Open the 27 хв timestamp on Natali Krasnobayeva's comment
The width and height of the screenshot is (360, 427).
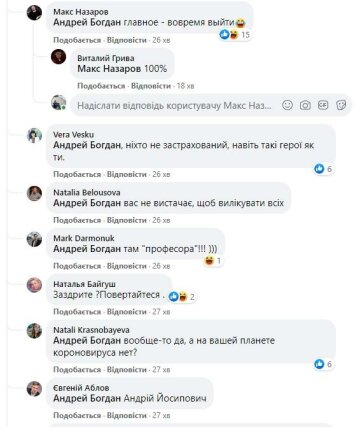pos(161,370)
